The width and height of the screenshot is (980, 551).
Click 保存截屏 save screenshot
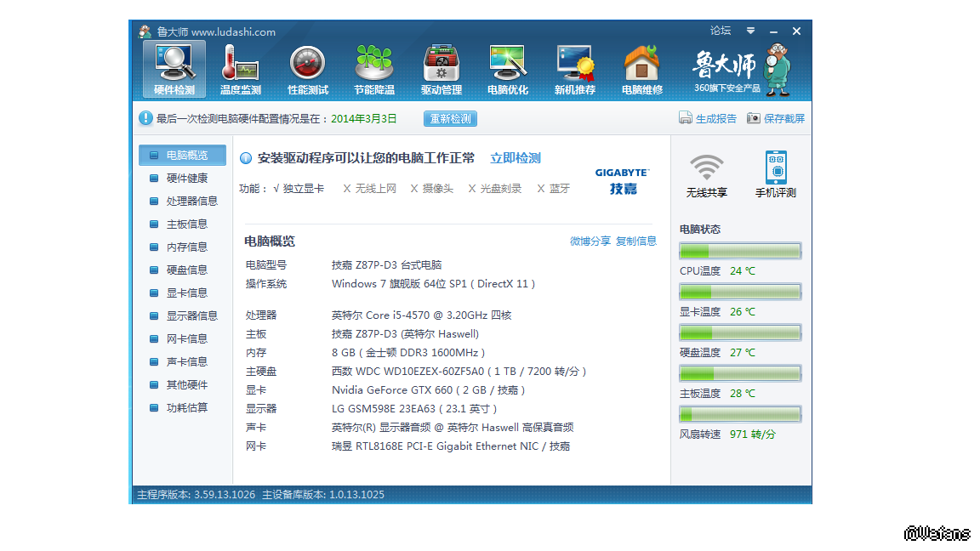point(776,119)
